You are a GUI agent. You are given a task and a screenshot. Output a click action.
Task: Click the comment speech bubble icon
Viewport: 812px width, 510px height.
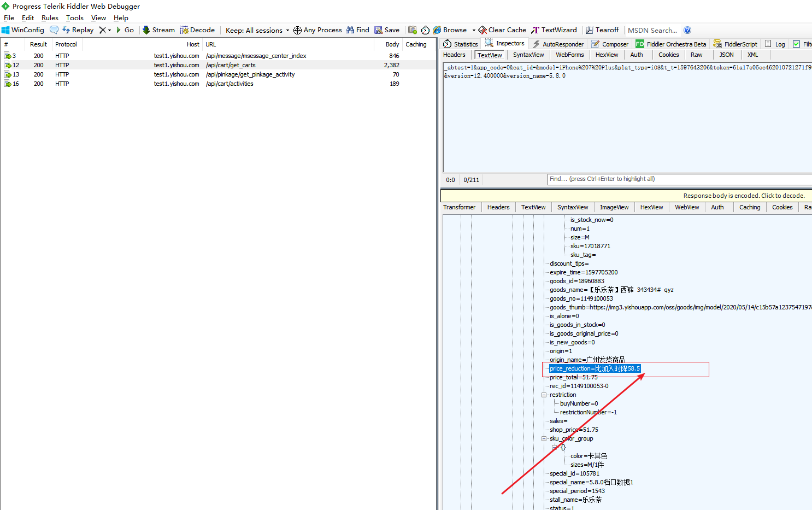54,30
